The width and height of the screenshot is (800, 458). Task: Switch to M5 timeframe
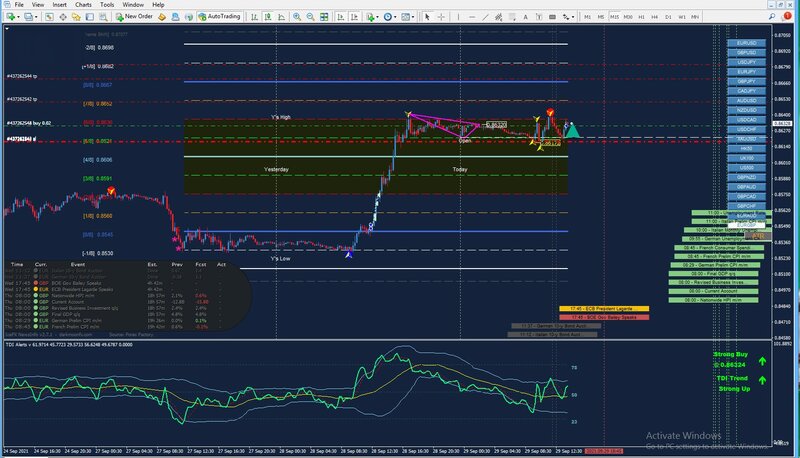[x=601, y=17]
